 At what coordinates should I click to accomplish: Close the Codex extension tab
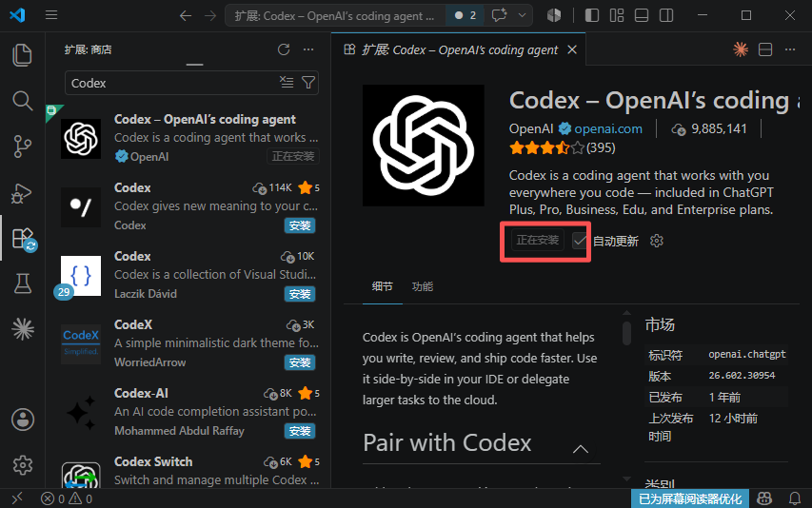tap(572, 49)
